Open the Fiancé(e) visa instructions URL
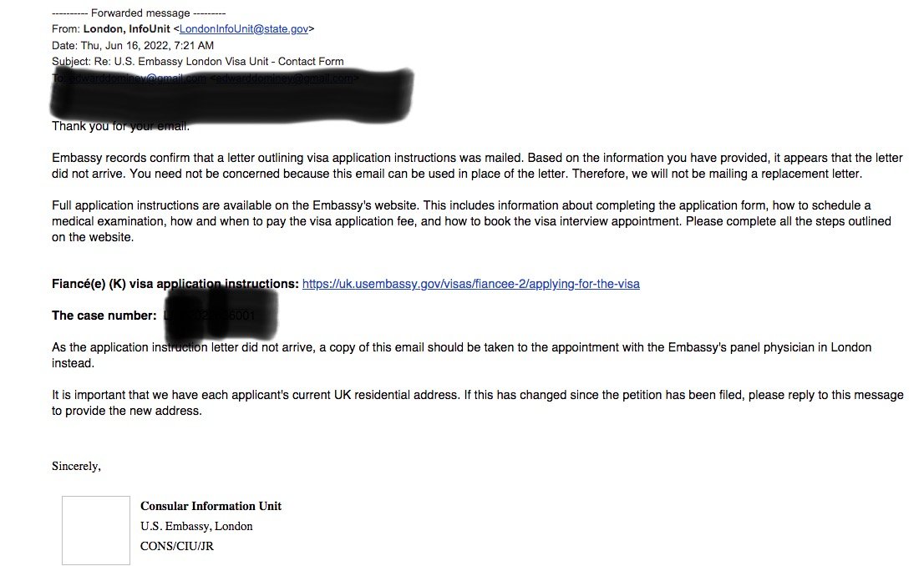Screen dimensions: 924x566 470,284
